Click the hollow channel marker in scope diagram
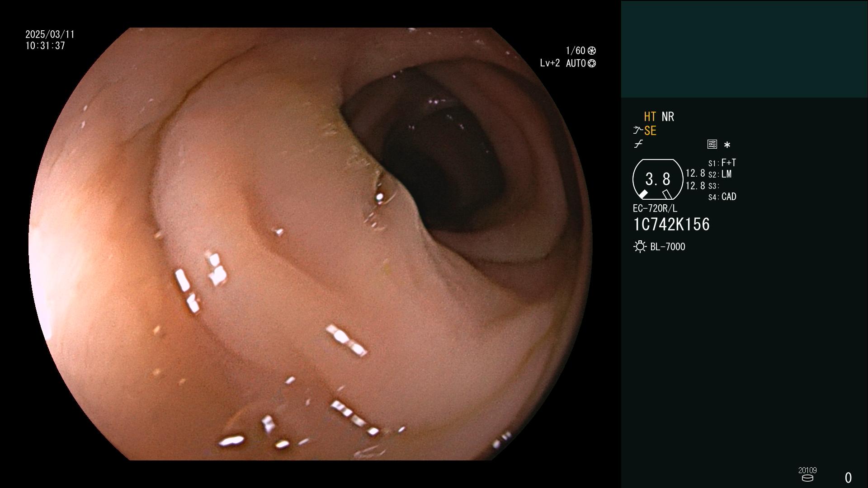 (667, 194)
